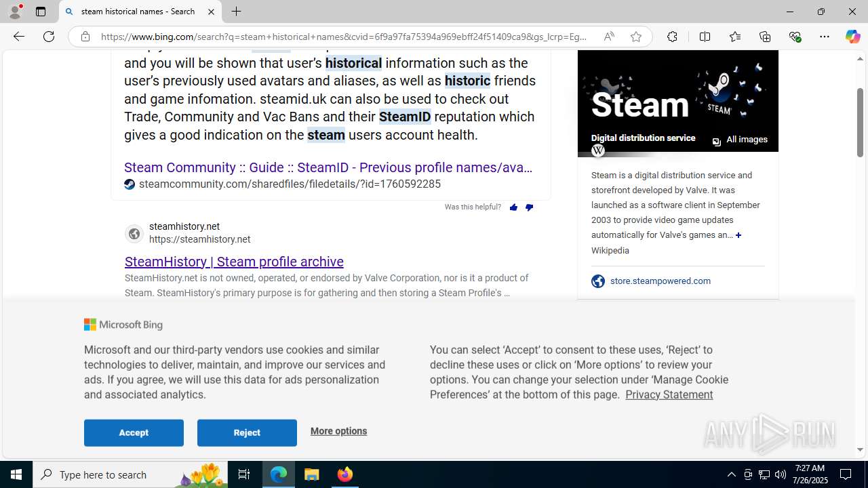The image size is (868, 488).
Task: Open the notification center
Action: coord(846,474)
